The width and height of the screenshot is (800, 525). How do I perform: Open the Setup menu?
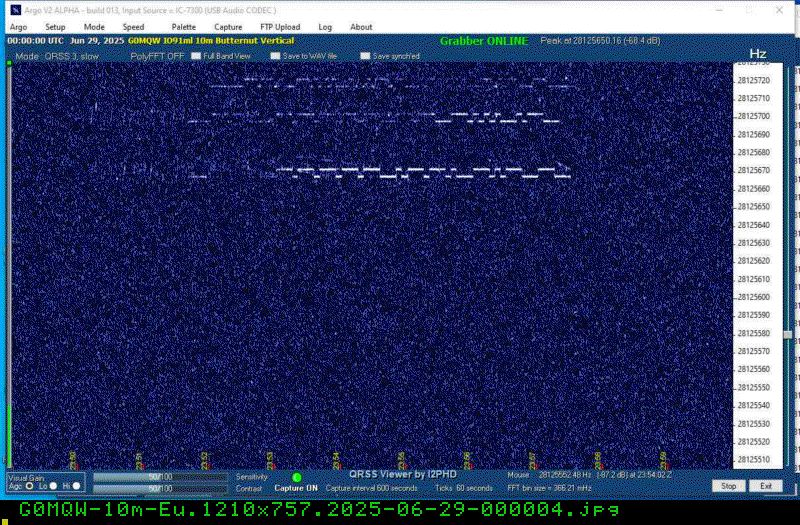[x=55, y=27]
